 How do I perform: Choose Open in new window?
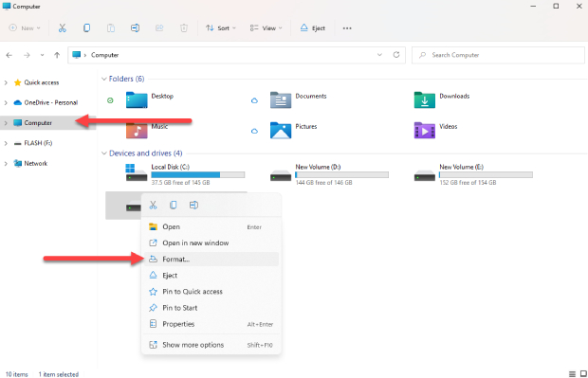coord(211,243)
